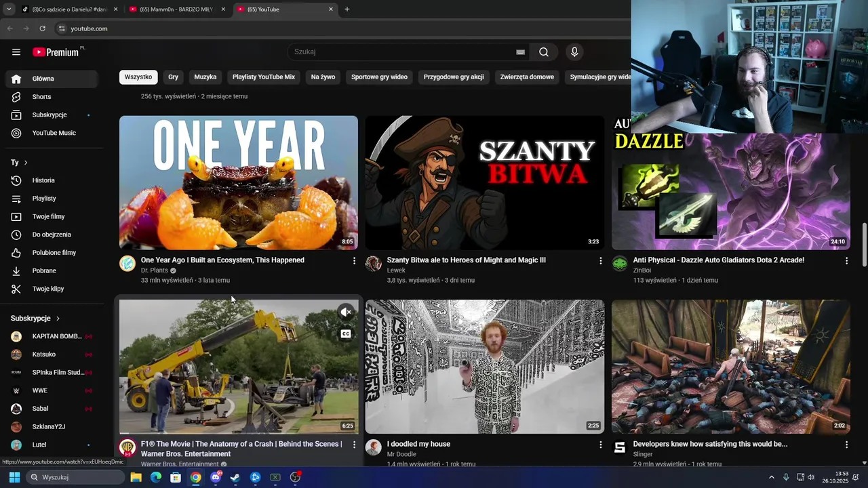
Task: Open Subskrypcje in the sidebar
Action: pos(50,115)
